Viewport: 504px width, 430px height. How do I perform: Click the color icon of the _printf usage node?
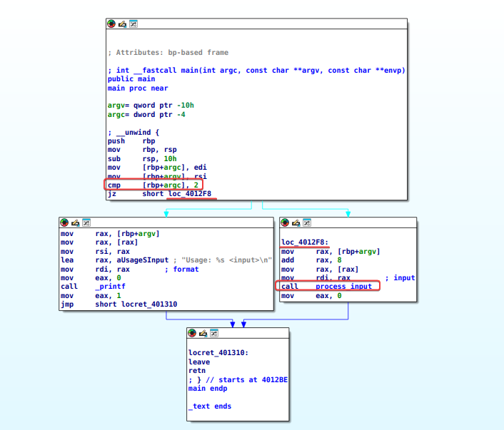point(64,222)
